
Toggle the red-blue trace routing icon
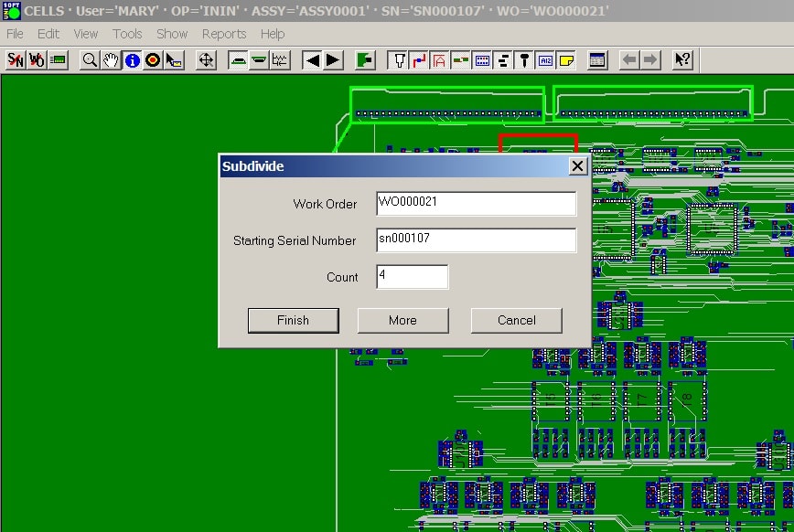(x=419, y=60)
